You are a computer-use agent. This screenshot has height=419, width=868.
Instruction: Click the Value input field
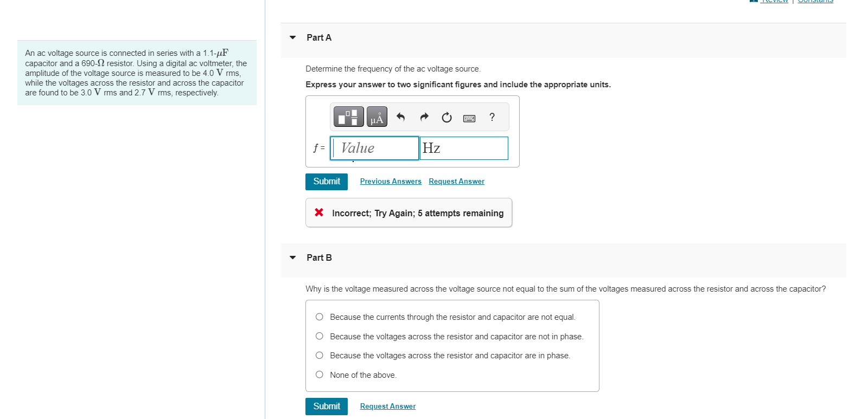(x=374, y=148)
